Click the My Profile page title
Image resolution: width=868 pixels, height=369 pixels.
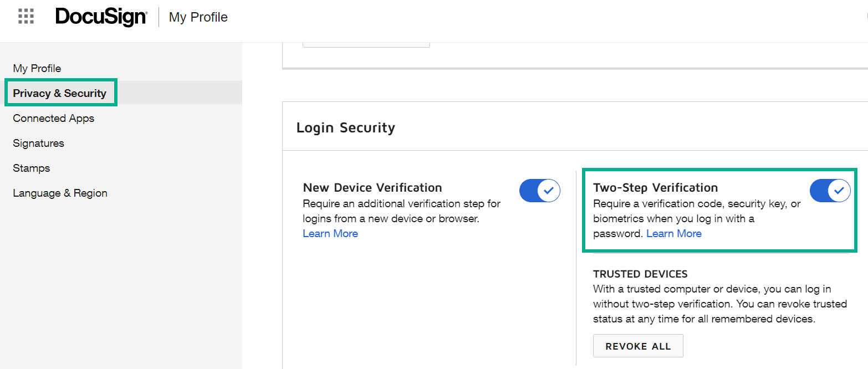click(198, 17)
